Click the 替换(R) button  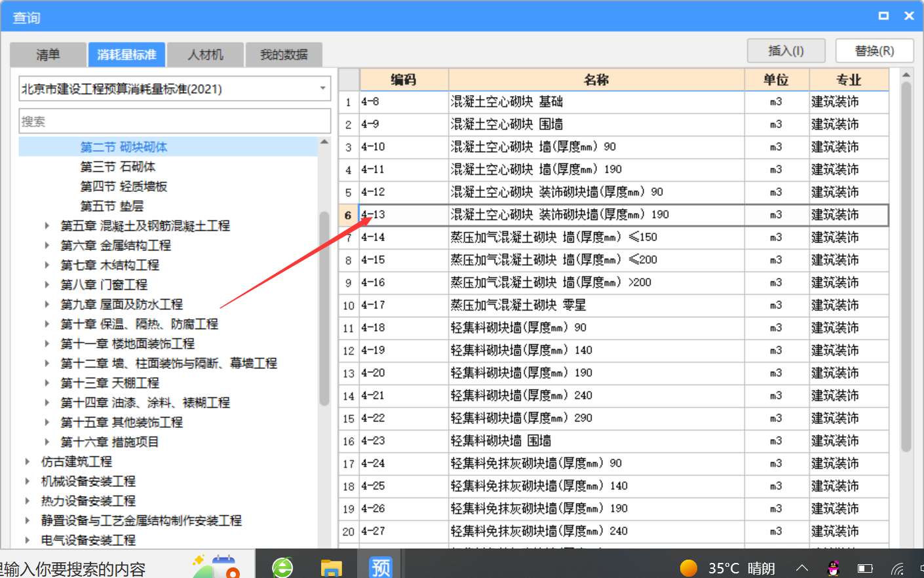[874, 50]
